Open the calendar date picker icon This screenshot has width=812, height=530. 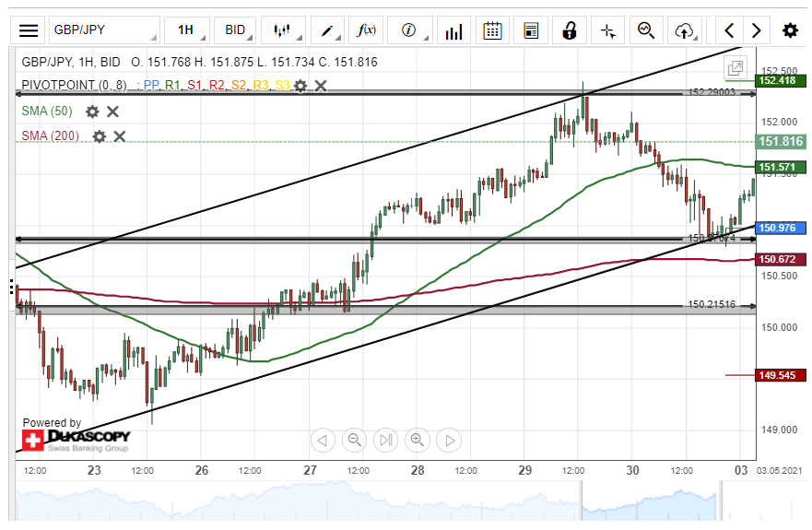point(492,30)
